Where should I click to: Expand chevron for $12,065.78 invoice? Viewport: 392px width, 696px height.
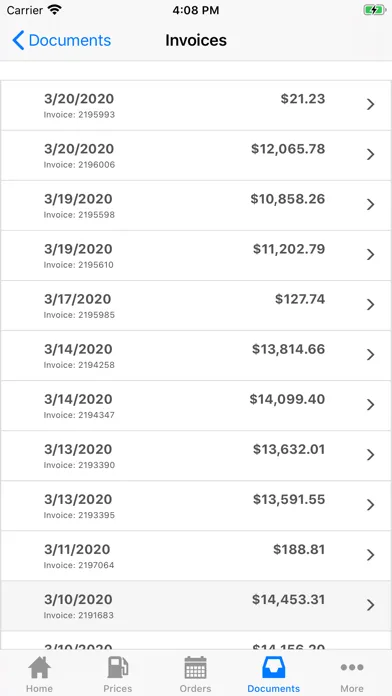point(371,154)
